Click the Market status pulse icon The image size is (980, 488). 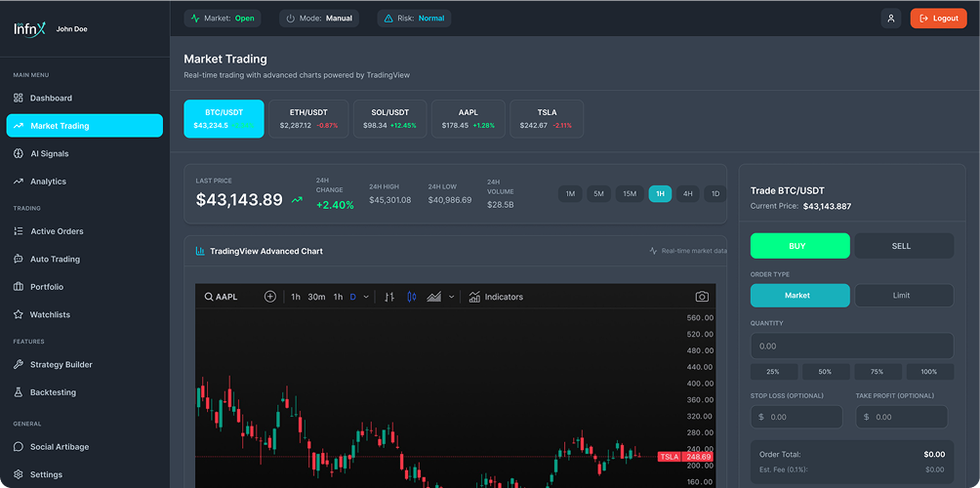pyautogui.click(x=195, y=19)
